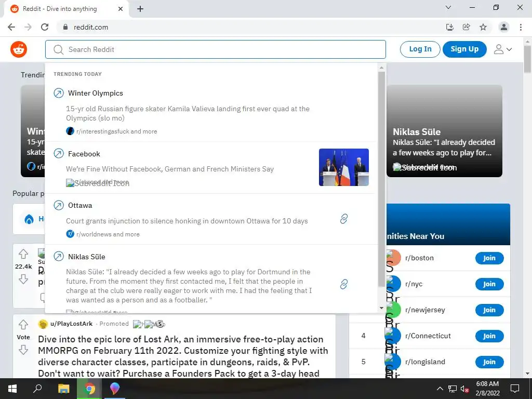This screenshot has width=532, height=399.
Task: Upvote the 22.4k post
Action: tap(23, 254)
